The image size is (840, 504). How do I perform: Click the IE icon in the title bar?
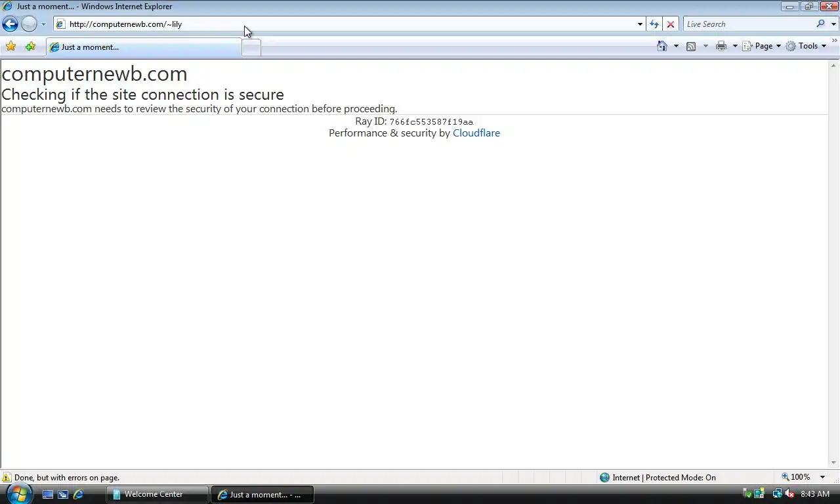(8, 7)
